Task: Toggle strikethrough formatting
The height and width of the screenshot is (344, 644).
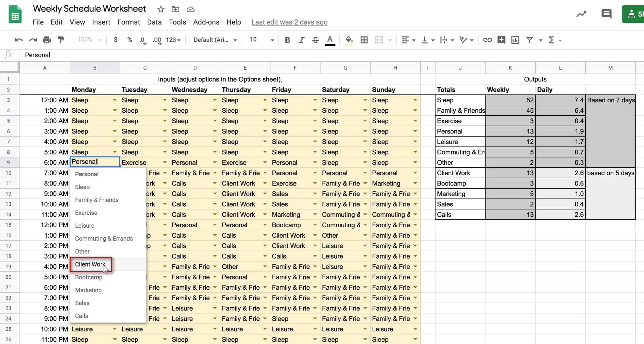Action: [315, 40]
